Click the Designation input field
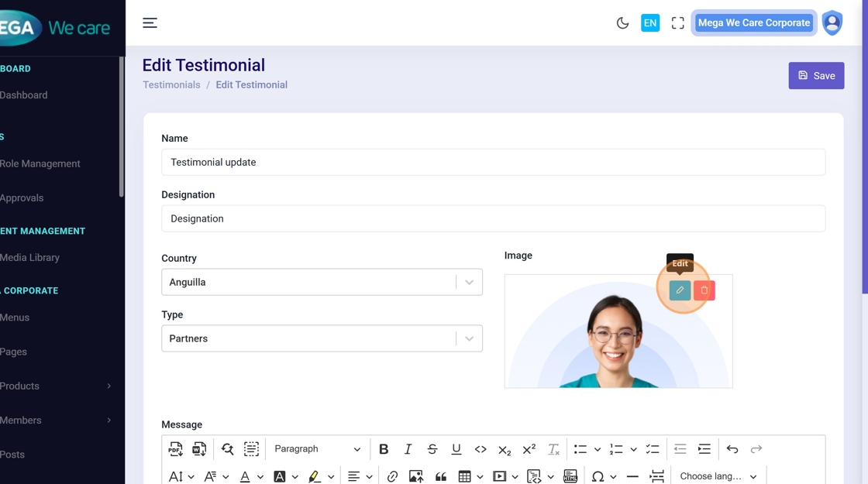The height and width of the screenshot is (484, 868). tap(493, 218)
